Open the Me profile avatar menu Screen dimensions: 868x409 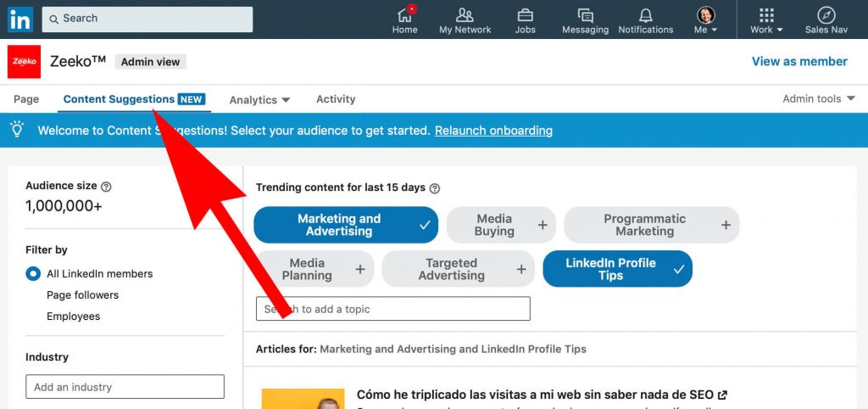coord(706,20)
